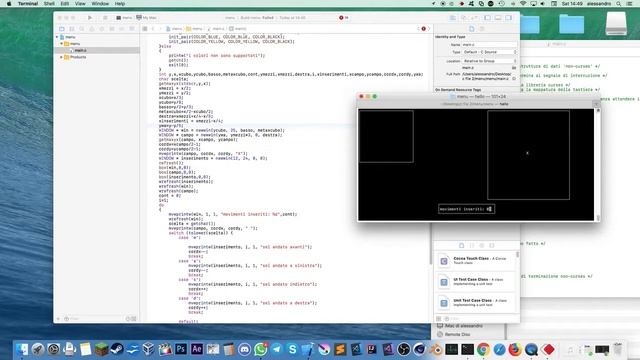The width and height of the screenshot is (640, 360).
Task: Open Sublime Text from the Dock
Action: click(340, 349)
